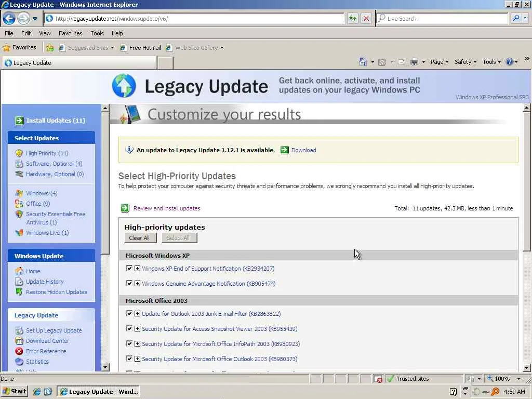
Task: Open Suggested Sites dropdown
Action: click(87, 48)
